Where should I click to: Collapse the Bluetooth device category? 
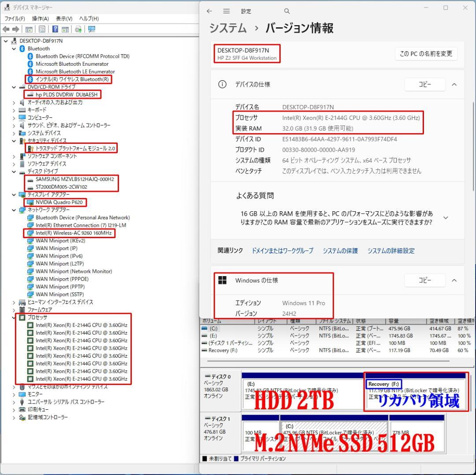click(x=14, y=48)
